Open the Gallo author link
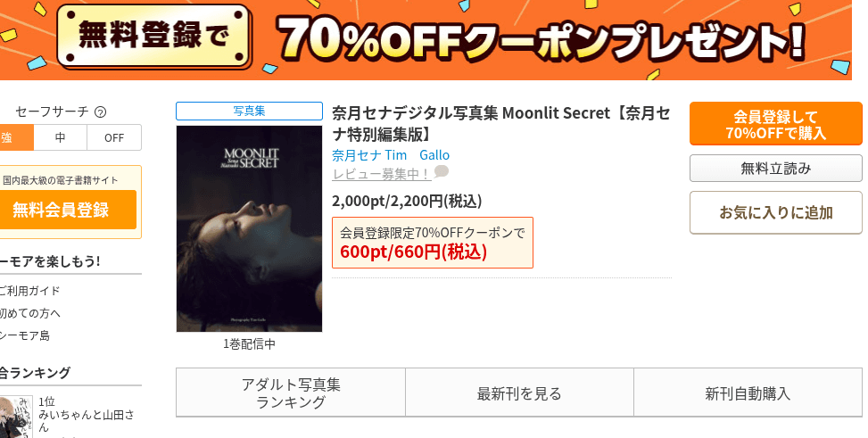The image size is (868, 438). click(x=434, y=155)
